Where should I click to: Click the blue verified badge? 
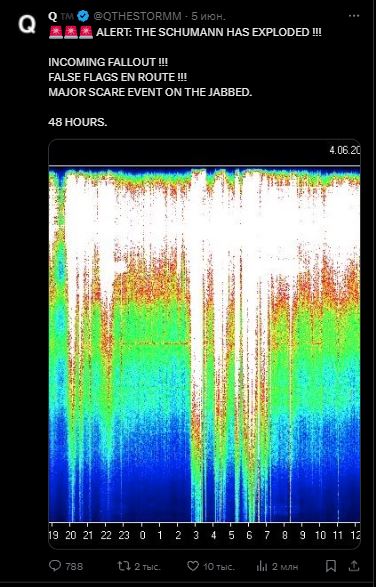coord(83,16)
